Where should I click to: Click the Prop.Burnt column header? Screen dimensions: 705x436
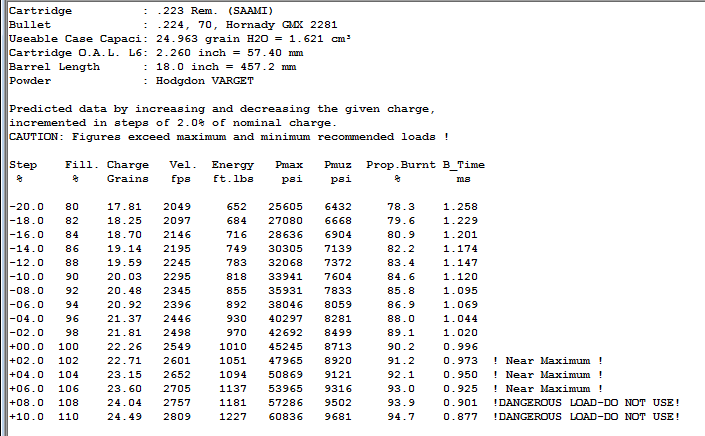400,164
